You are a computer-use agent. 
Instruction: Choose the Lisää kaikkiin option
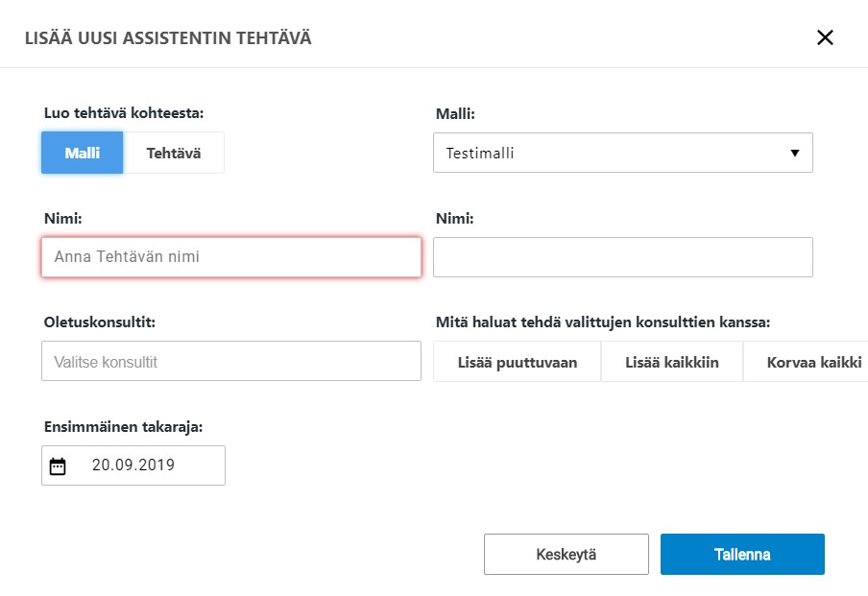(x=672, y=363)
